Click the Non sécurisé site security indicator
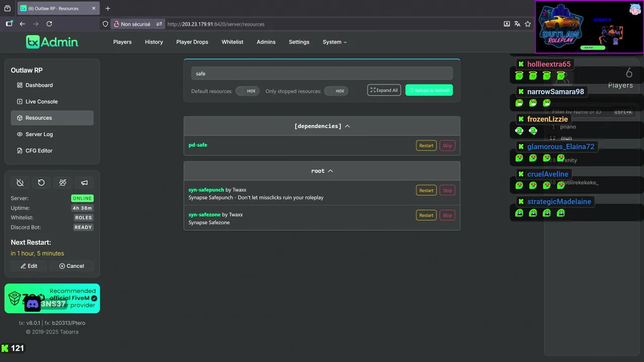644x362 pixels. click(132, 24)
